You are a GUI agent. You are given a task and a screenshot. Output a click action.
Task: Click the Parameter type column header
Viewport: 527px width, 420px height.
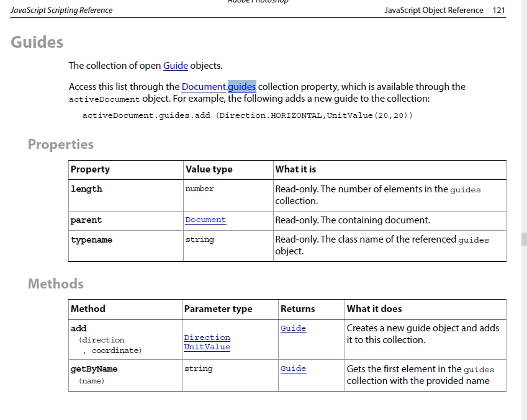[x=218, y=309]
